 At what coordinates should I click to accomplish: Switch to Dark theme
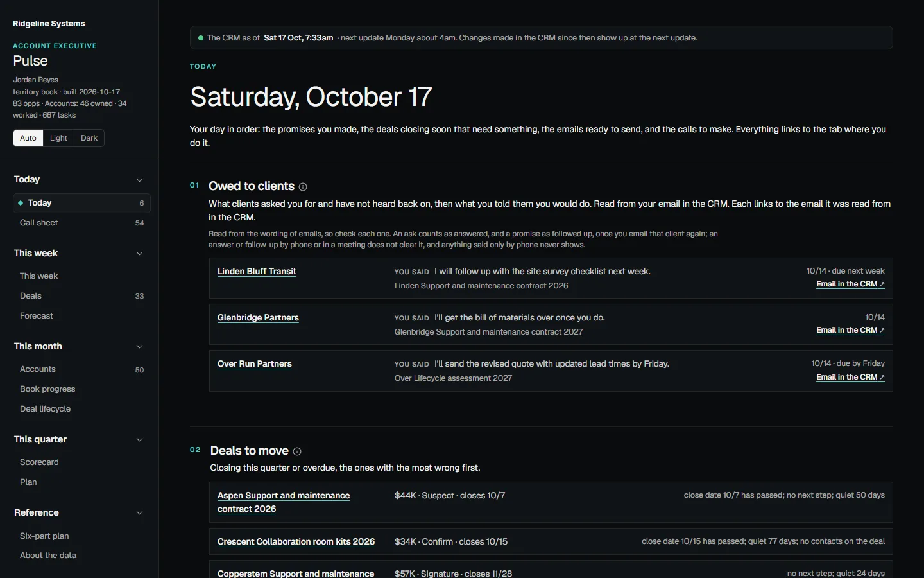coord(89,138)
